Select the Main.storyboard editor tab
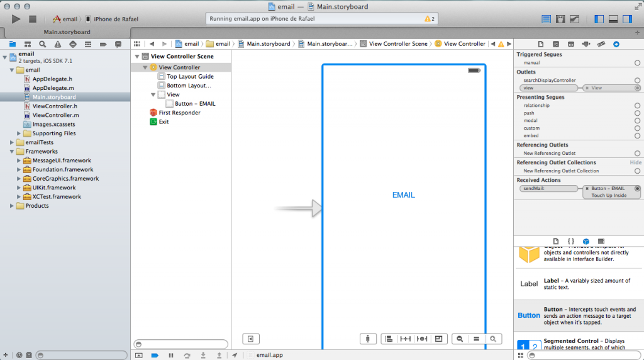The image size is (644, 360). (66, 32)
